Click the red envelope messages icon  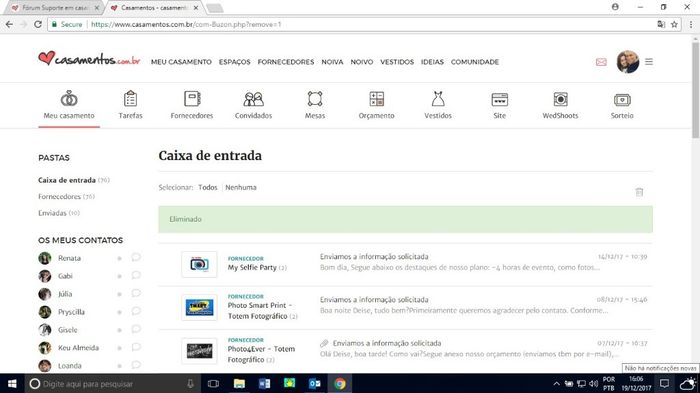tap(601, 62)
